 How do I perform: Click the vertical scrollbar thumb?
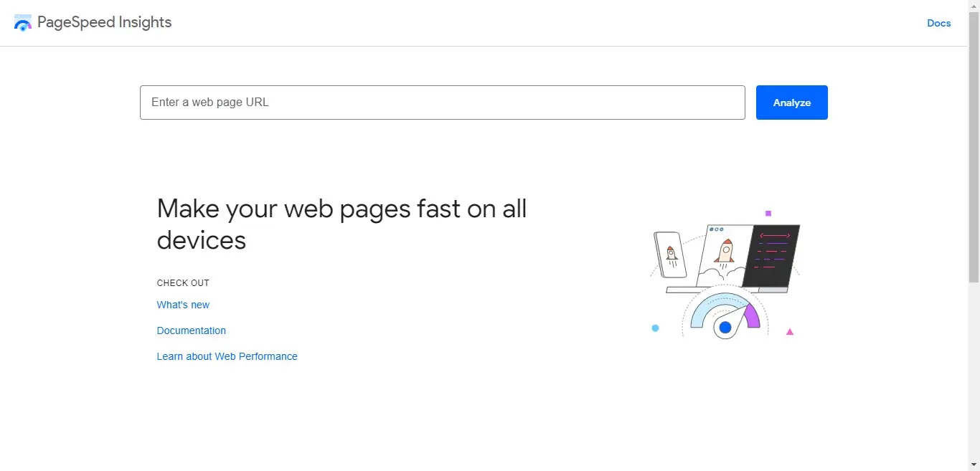[974, 143]
